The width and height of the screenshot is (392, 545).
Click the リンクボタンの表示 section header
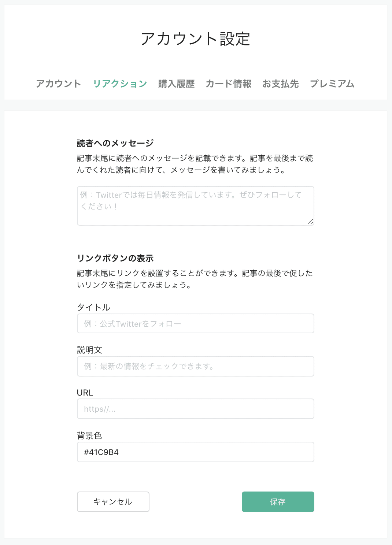pyautogui.click(x=116, y=258)
